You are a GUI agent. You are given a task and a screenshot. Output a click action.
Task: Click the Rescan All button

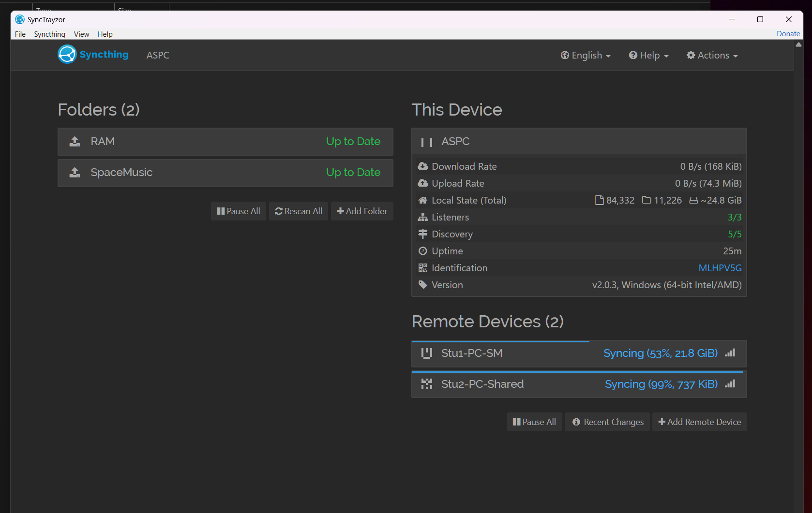click(299, 211)
